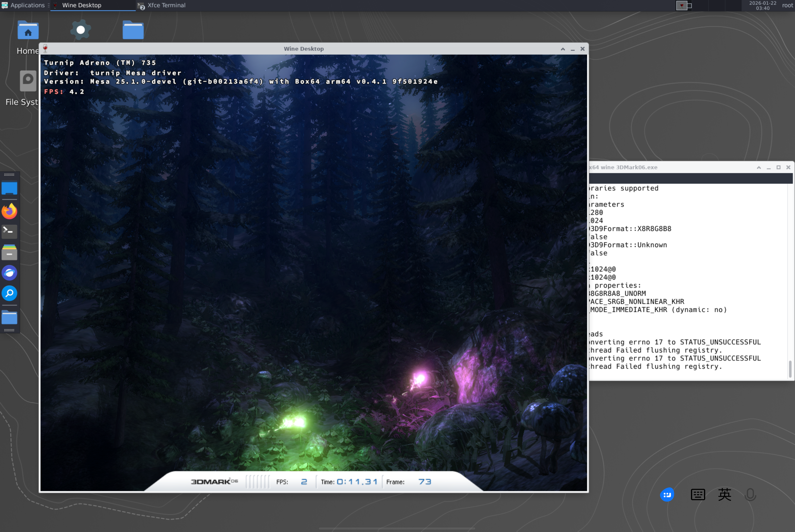Select Wine Desktop taskbar item
Screen dimensions: 795x532
tap(82, 5)
